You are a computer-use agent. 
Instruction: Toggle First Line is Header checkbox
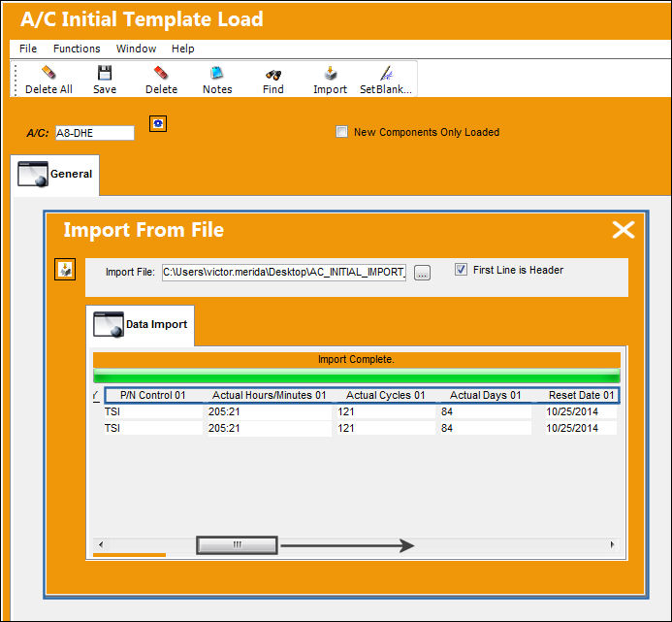coord(461,270)
